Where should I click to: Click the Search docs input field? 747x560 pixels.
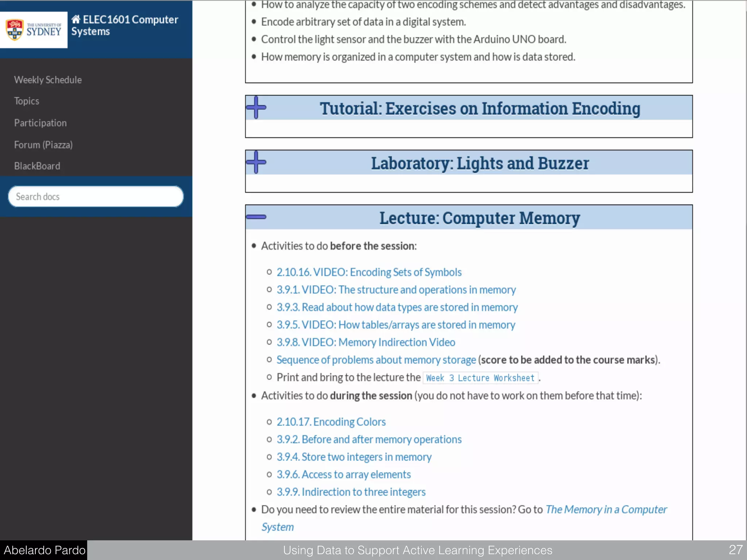pyautogui.click(x=96, y=197)
